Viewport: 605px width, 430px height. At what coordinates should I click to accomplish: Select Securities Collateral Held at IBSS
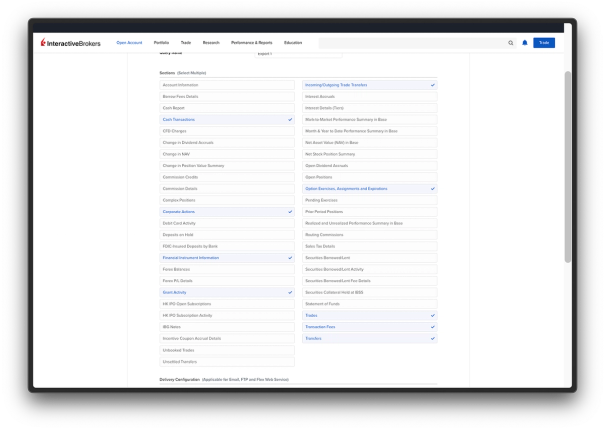tap(370, 292)
